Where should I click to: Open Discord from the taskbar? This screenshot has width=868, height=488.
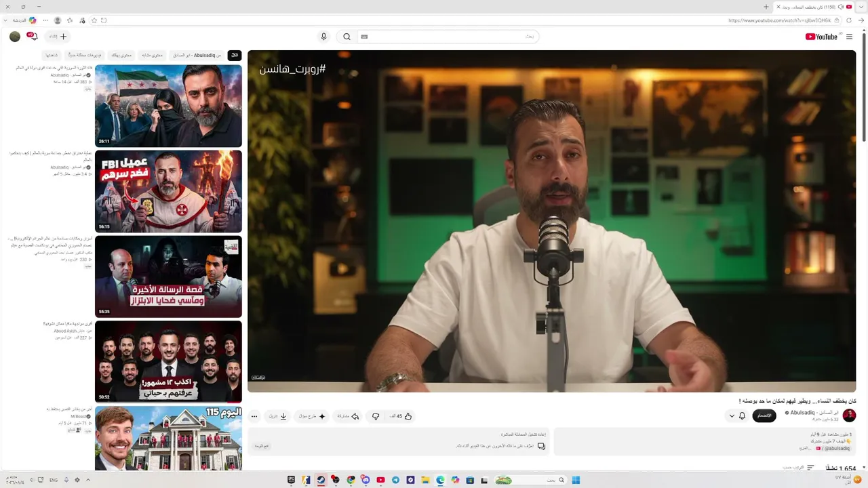click(x=366, y=480)
